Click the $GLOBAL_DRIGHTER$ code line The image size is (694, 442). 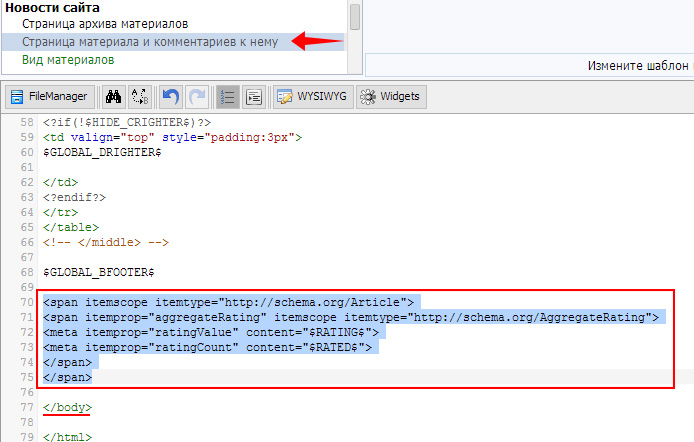tap(102, 152)
